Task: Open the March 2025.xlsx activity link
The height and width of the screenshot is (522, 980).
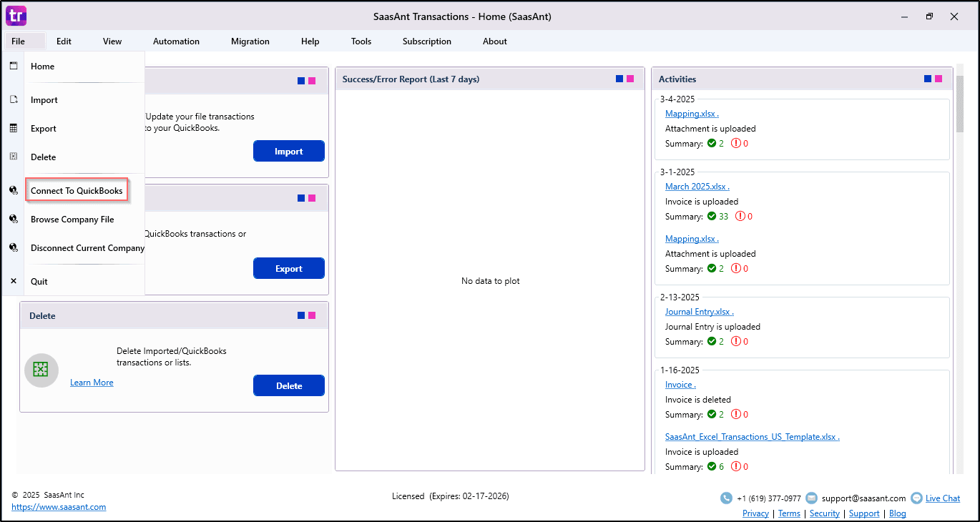Action: (697, 187)
